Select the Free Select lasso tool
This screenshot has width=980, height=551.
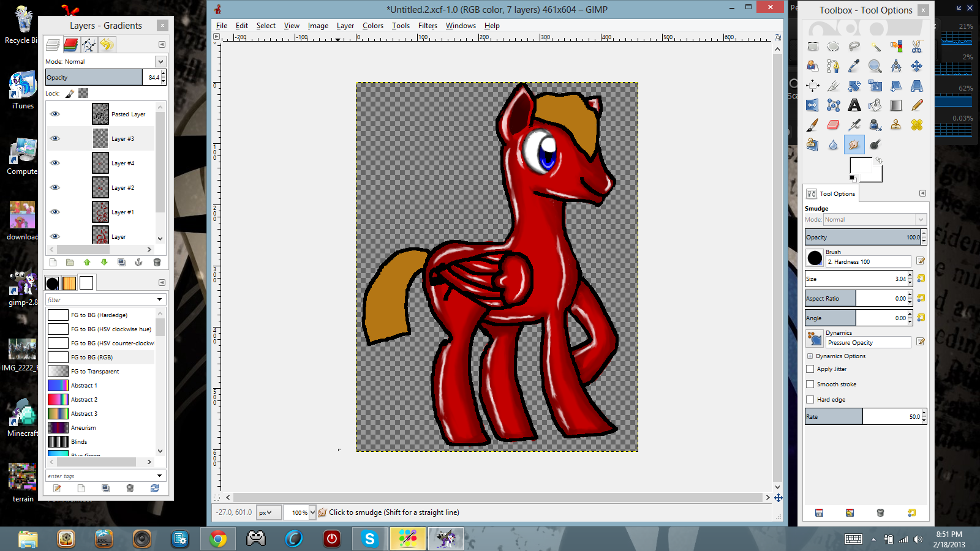coord(854,47)
